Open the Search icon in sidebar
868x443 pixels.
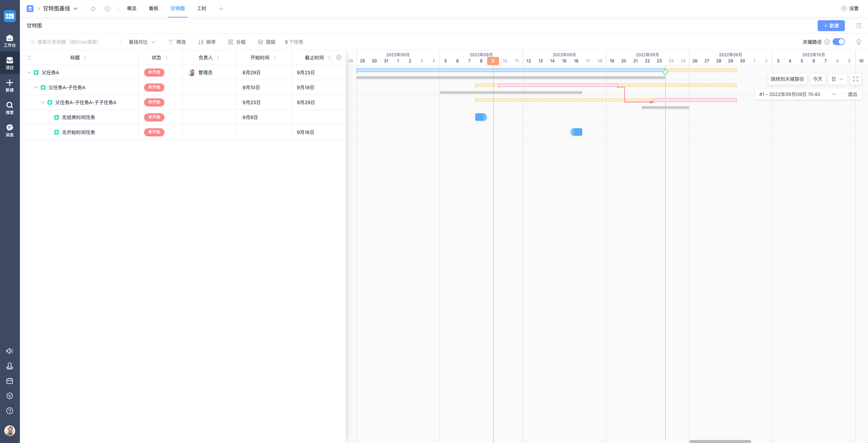coord(10,107)
